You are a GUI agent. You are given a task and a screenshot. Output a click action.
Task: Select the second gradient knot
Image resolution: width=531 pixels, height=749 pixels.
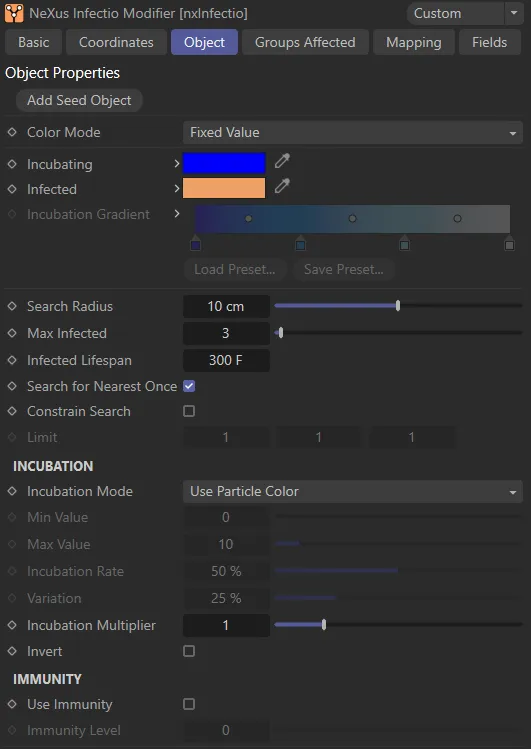[x=300, y=244]
